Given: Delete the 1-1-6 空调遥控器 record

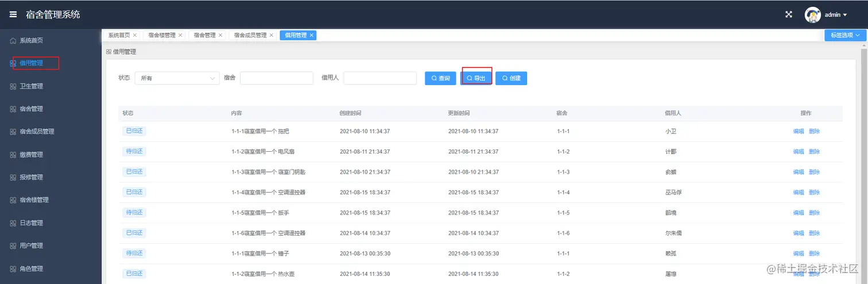Looking at the screenshot, I should coord(815,233).
